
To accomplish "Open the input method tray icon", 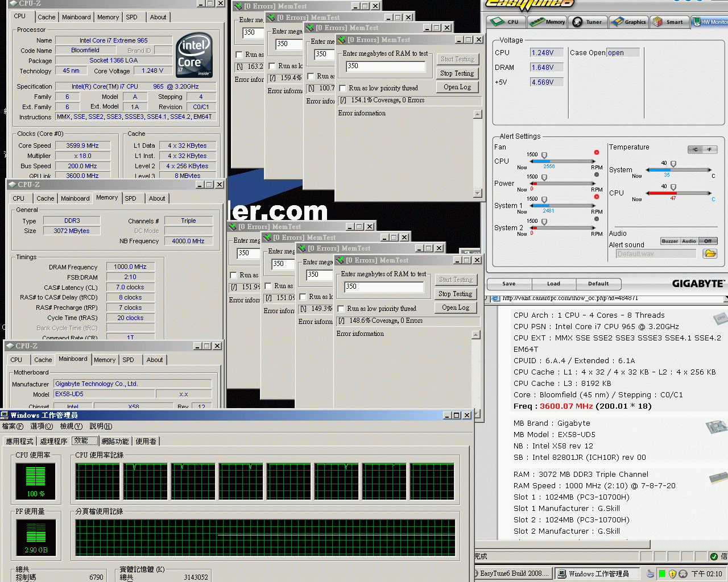I will click(x=650, y=573).
